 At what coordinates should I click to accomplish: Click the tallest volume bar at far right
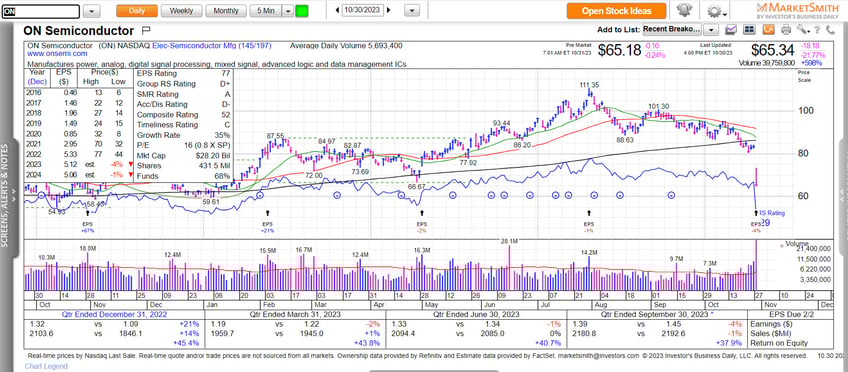756,265
